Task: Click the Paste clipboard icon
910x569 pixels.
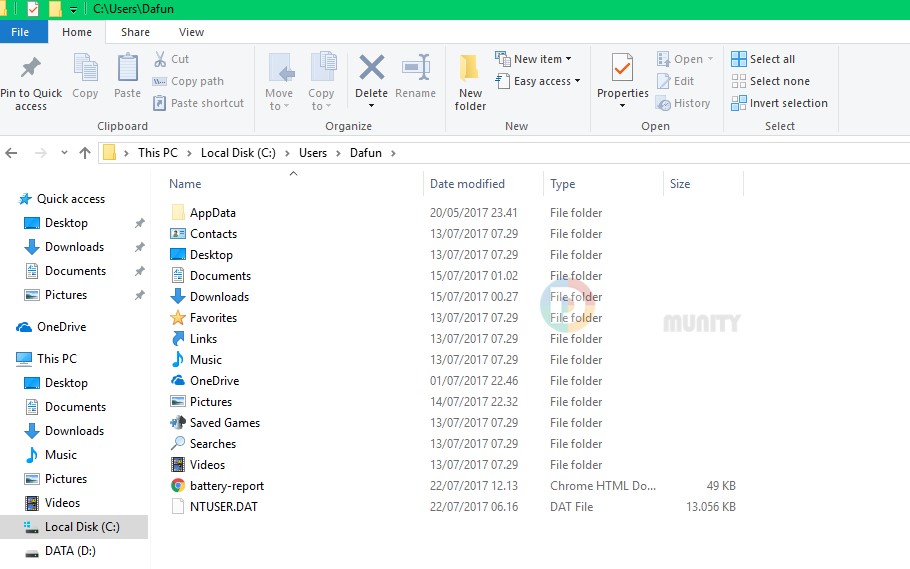Action: (x=127, y=70)
